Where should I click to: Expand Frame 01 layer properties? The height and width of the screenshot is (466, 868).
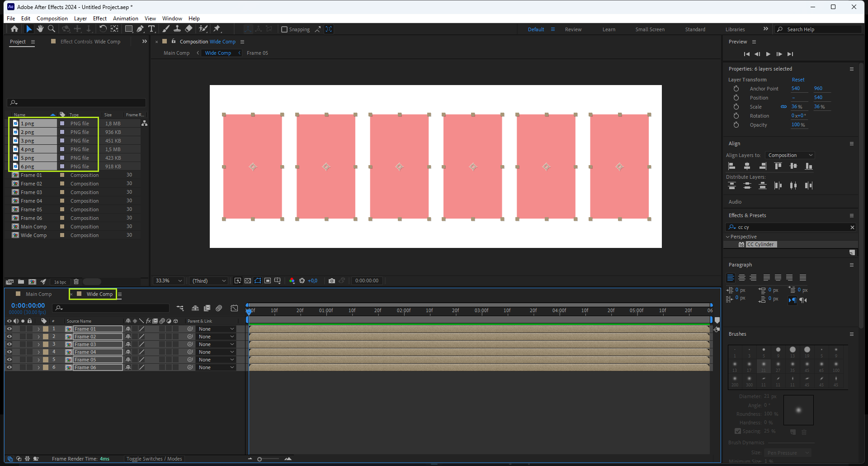click(38, 329)
